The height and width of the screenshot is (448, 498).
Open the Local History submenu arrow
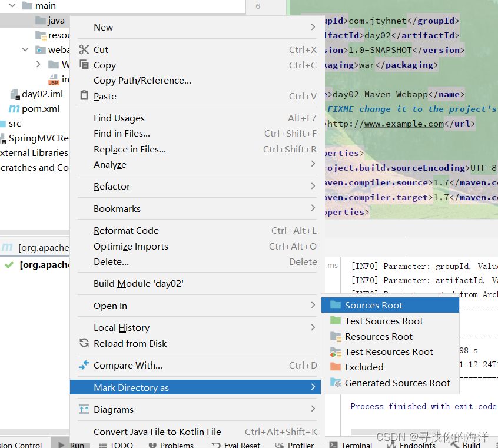(x=313, y=327)
